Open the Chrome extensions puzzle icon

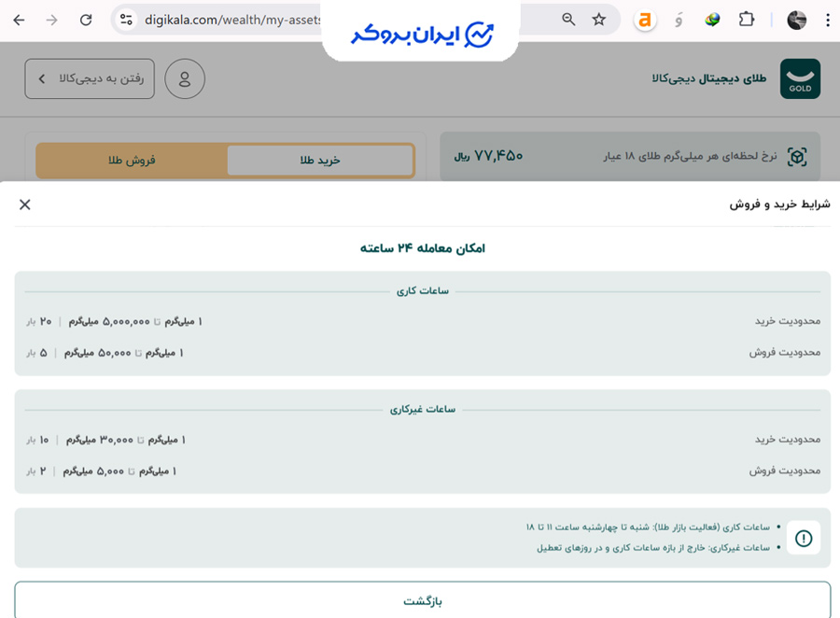[x=746, y=19]
